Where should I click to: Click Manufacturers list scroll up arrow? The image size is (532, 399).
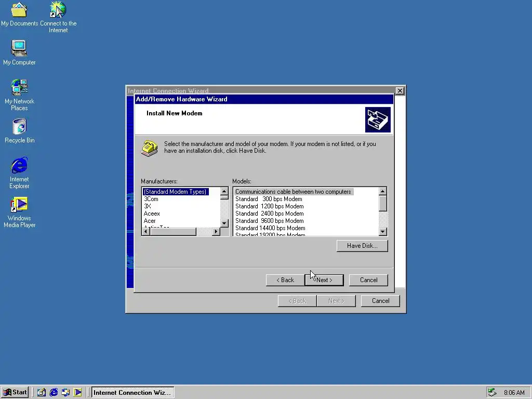[224, 191]
